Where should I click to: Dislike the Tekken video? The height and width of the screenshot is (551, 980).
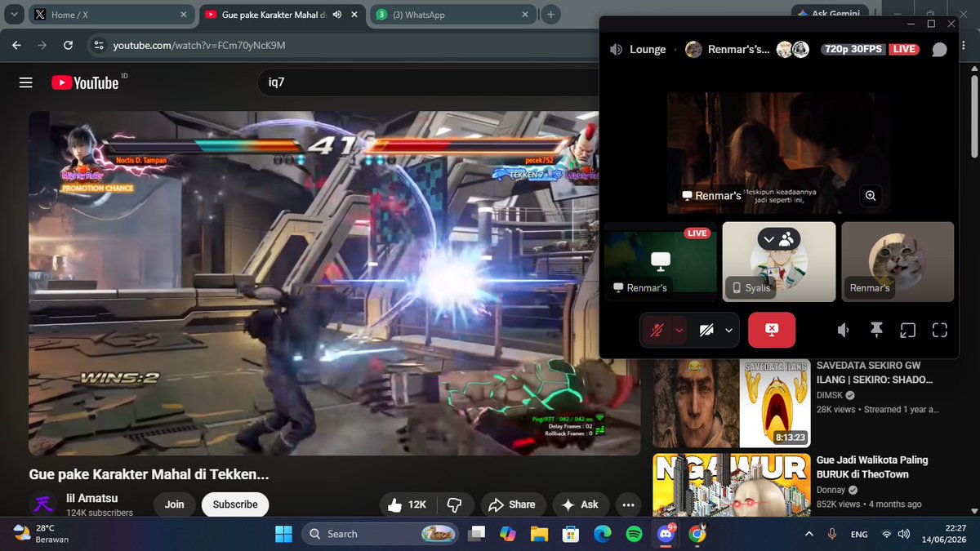(x=456, y=504)
